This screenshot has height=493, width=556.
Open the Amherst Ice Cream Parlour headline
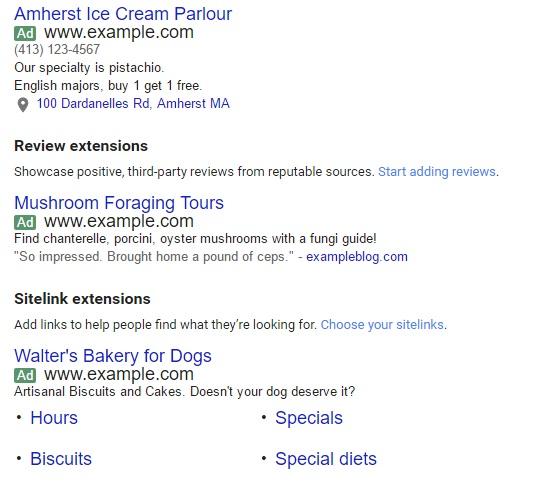(123, 14)
